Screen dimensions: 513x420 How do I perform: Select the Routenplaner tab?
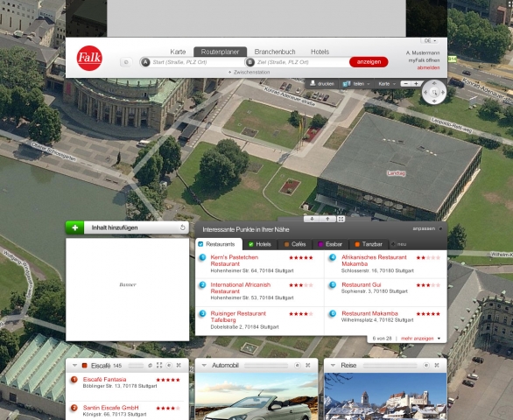[220, 52]
